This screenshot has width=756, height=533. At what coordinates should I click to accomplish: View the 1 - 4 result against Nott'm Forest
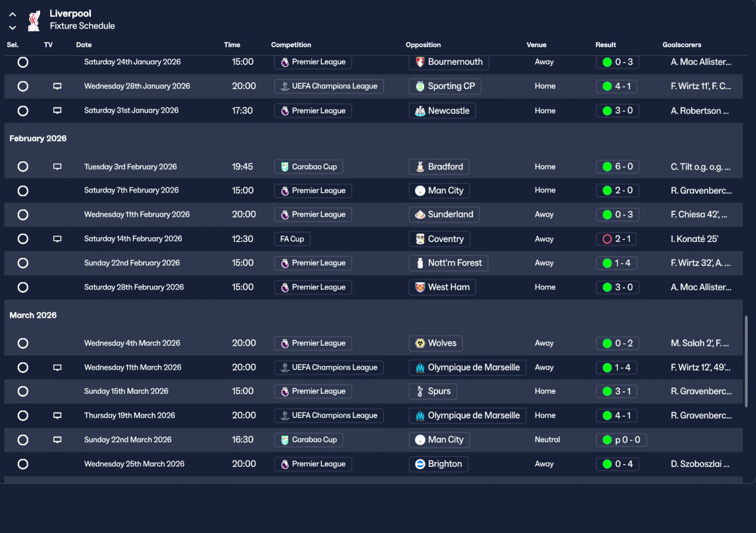point(616,263)
